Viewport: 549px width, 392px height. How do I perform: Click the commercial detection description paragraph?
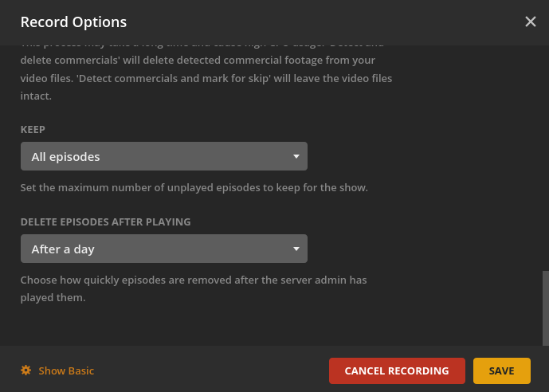click(x=206, y=79)
